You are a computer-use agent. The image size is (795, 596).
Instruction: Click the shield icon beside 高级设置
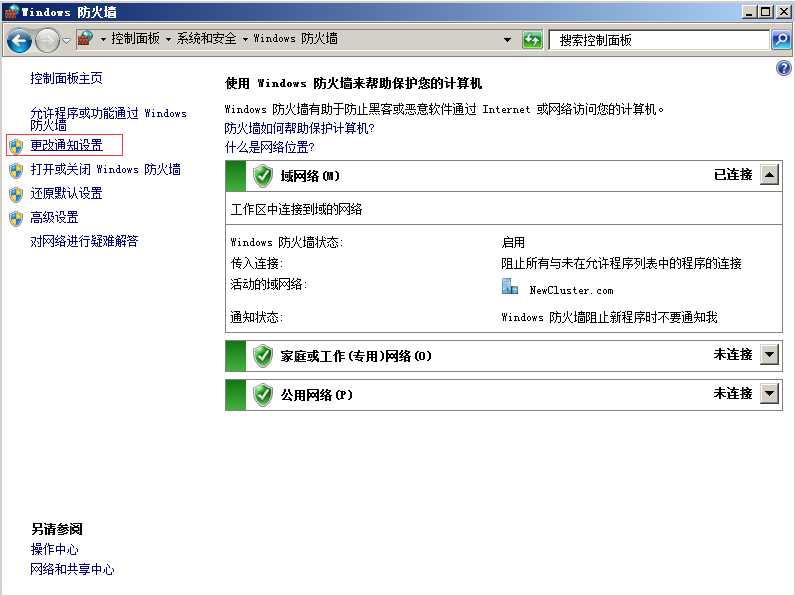[16, 218]
